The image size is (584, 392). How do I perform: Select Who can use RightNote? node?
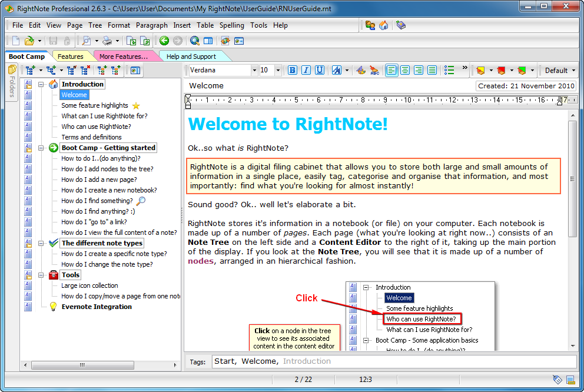[96, 127]
